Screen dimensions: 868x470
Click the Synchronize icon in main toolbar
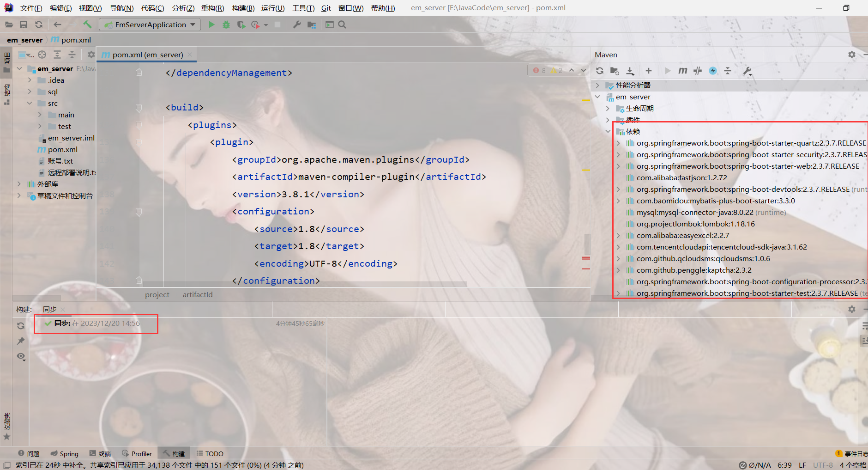point(39,24)
